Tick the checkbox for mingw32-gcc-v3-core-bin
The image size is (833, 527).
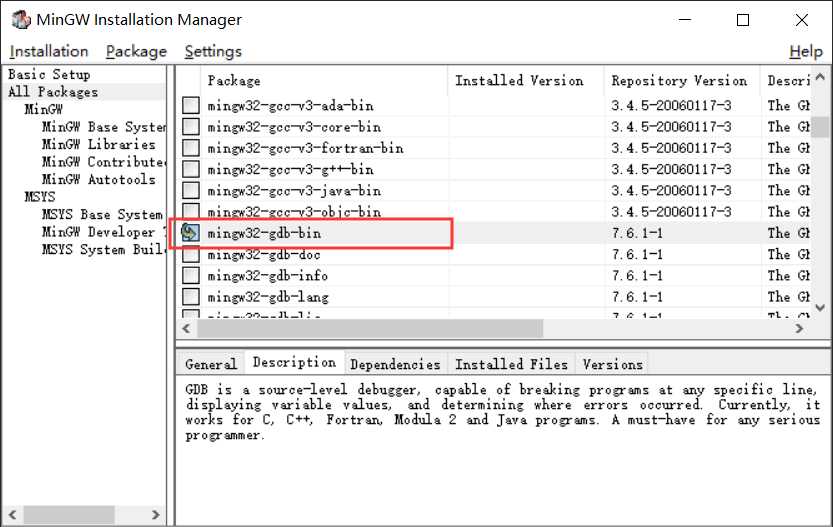point(191,126)
